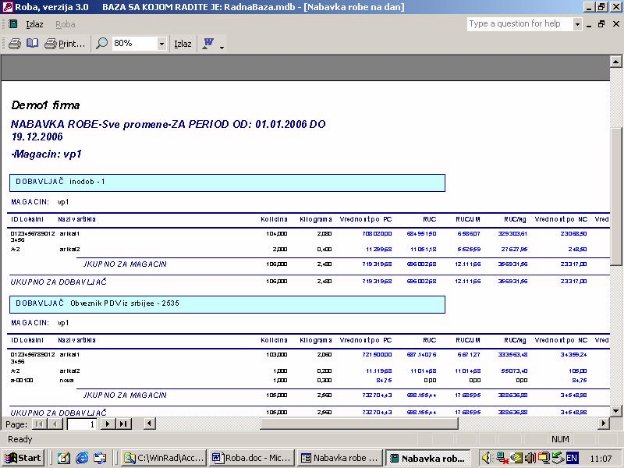
Task: Go to first page of the report
Action: coord(39,424)
